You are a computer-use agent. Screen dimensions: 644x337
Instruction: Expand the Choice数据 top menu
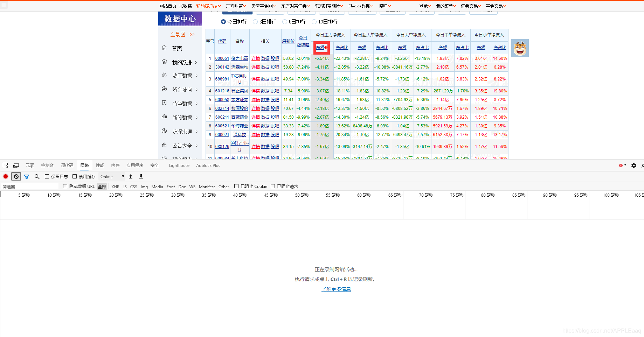point(361,6)
